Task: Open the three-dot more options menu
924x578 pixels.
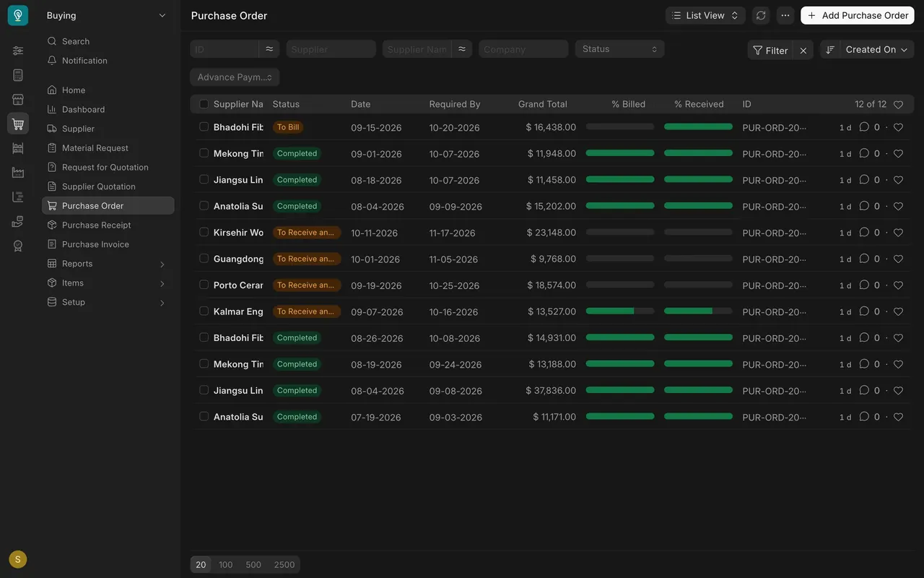Action: (785, 15)
